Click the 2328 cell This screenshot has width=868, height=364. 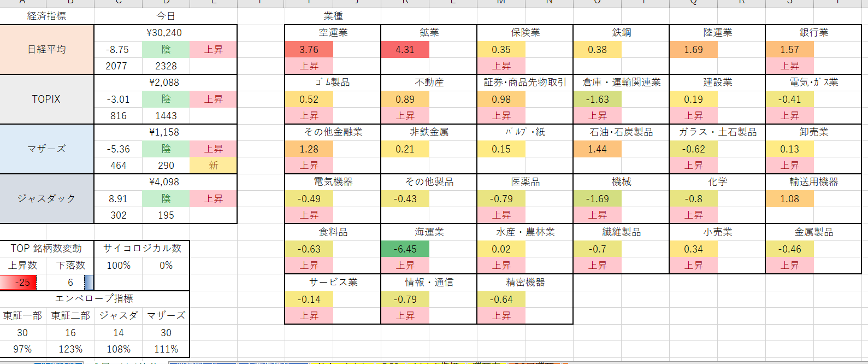(x=166, y=66)
